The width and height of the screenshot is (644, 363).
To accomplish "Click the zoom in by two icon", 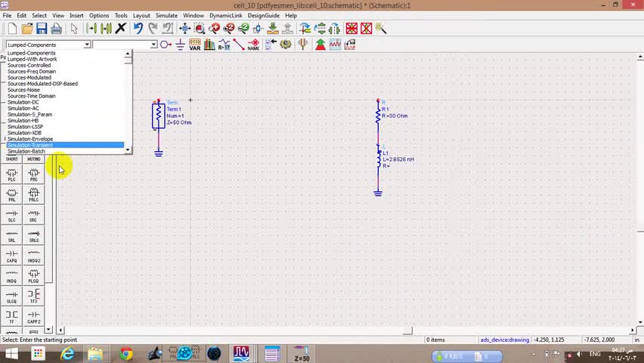I will pos(229,29).
